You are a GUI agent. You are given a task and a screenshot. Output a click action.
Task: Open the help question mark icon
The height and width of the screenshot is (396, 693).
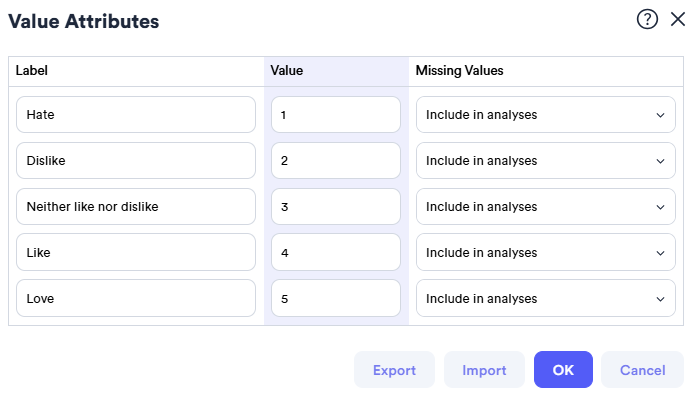tap(647, 19)
